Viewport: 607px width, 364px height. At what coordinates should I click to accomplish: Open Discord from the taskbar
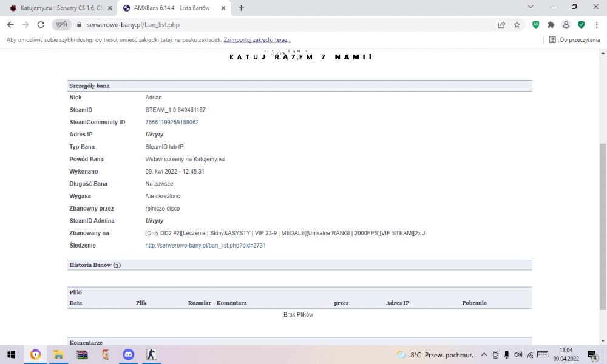click(x=128, y=354)
